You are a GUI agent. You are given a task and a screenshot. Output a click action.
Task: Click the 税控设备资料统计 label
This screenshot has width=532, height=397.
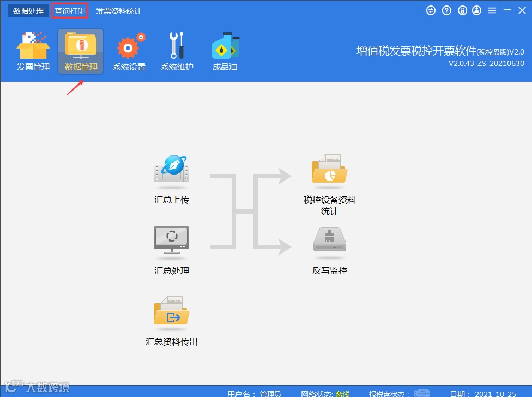[x=329, y=206]
